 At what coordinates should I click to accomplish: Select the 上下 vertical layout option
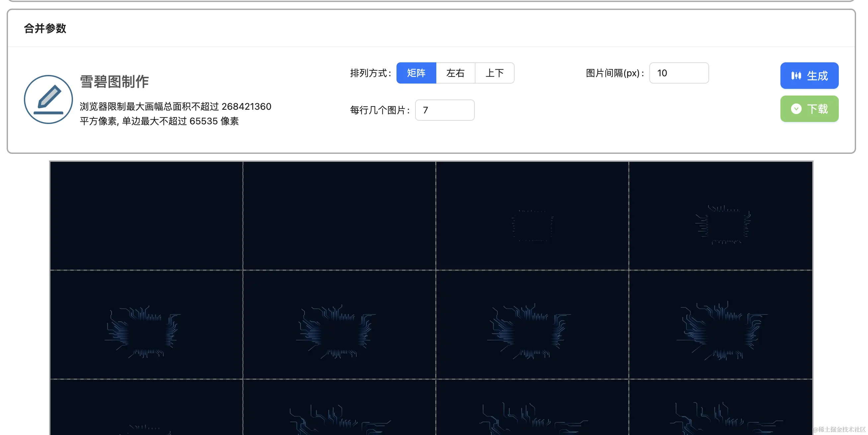494,73
